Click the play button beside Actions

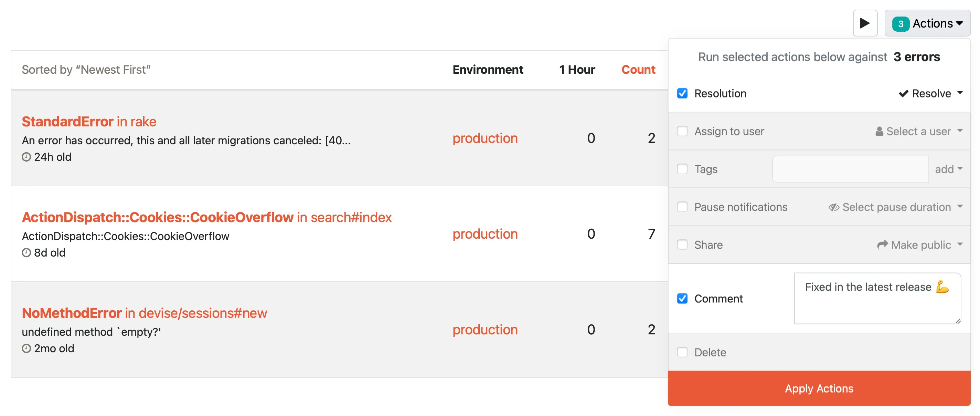(865, 23)
